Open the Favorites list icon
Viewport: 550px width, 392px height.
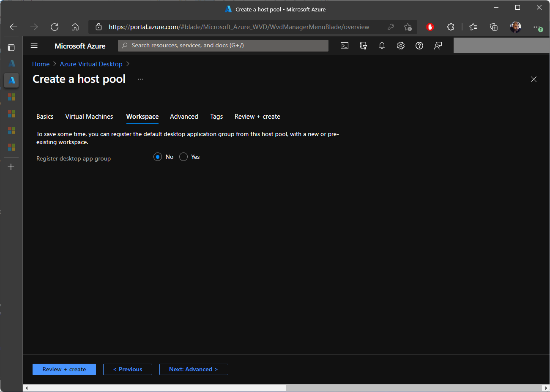(x=473, y=27)
